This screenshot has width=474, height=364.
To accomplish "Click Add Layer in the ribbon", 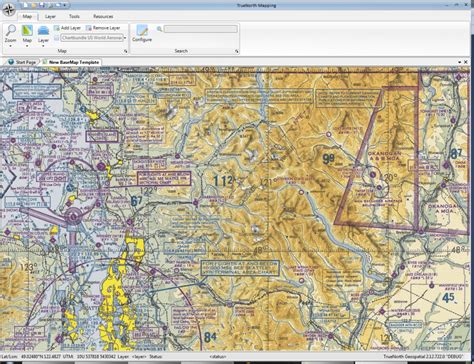I will (67, 28).
